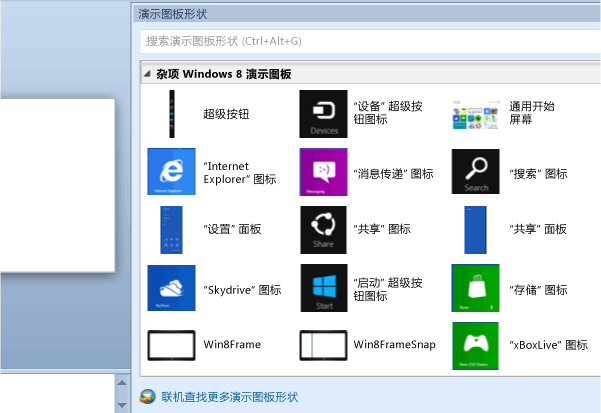
Task: Click the 演示图板形状 panel title
Action: click(173, 14)
